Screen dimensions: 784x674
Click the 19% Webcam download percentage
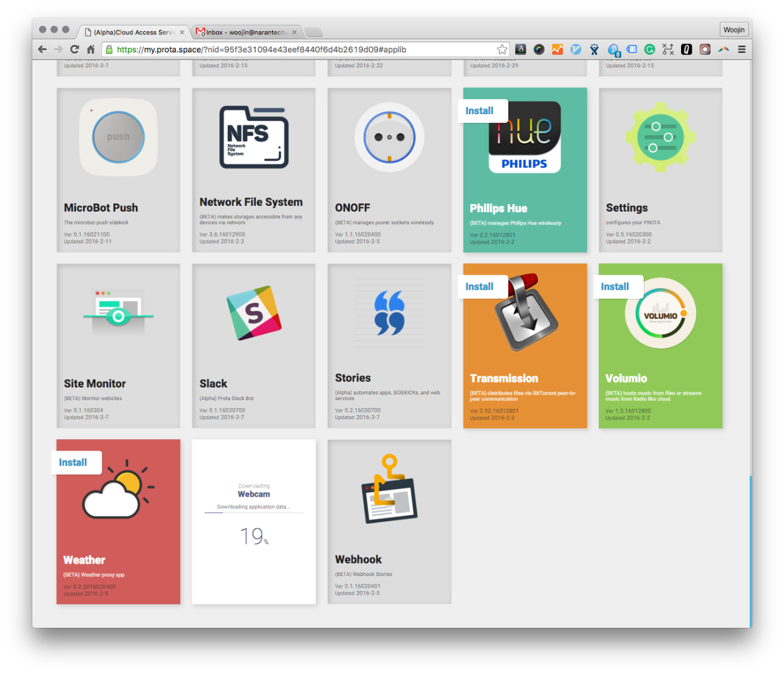click(254, 536)
